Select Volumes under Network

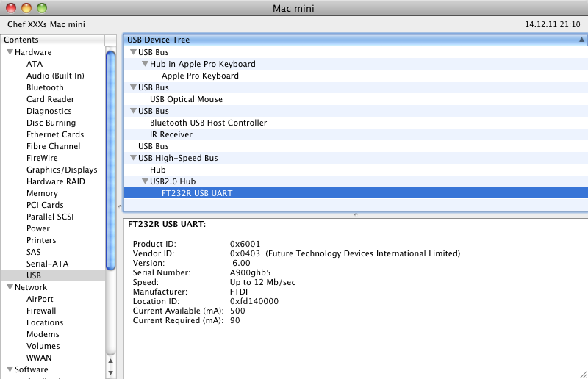click(x=43, y=346)
